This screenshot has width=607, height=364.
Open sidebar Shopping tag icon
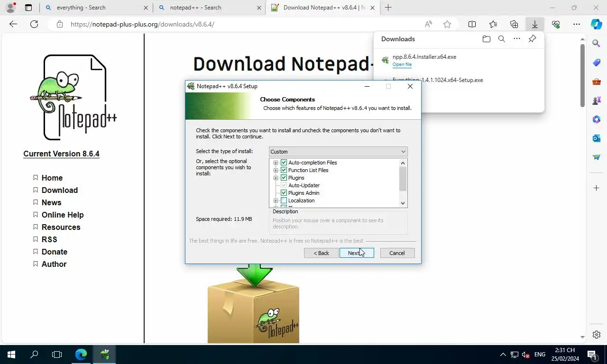pyautogui.click(x=597, y=63)
